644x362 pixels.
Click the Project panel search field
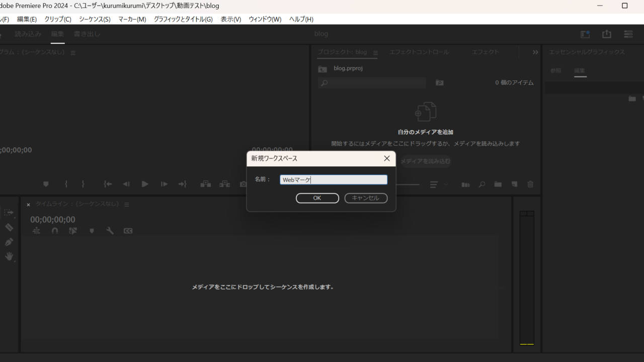pos(372,82)
